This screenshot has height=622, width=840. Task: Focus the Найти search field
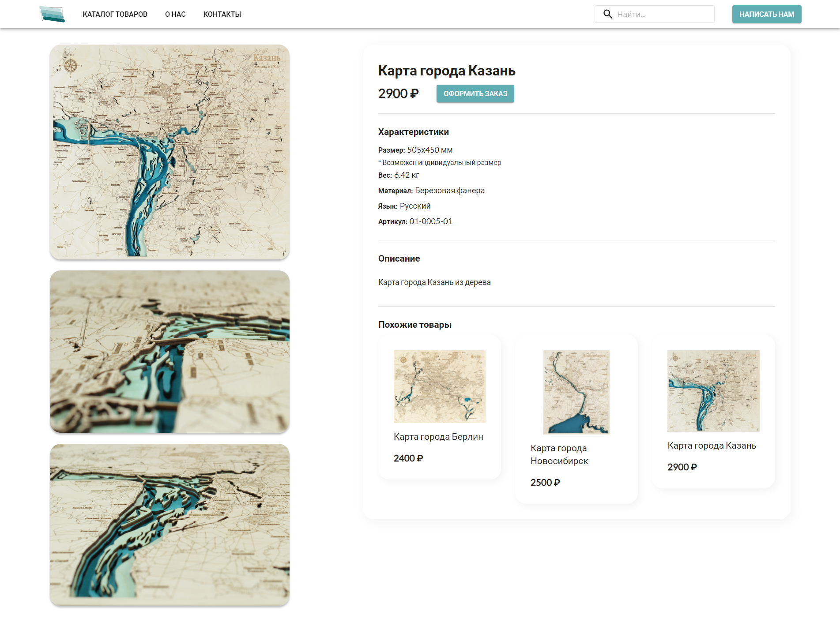pos(654,14)
